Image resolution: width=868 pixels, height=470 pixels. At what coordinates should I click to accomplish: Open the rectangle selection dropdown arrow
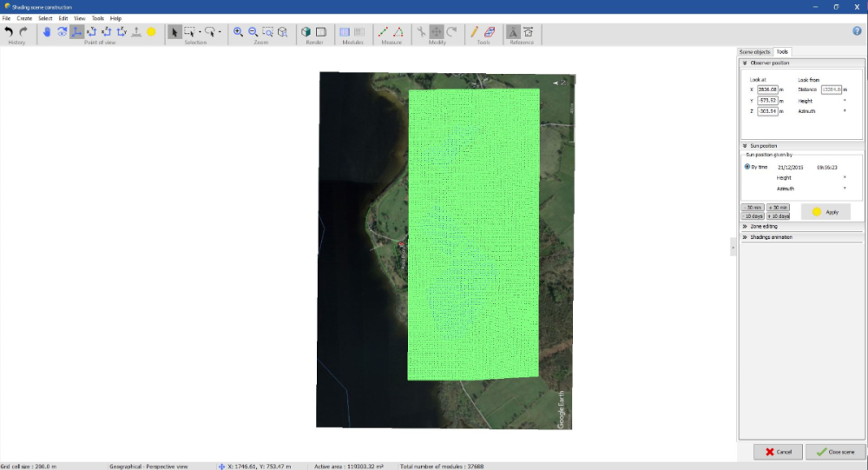(200, 32)
